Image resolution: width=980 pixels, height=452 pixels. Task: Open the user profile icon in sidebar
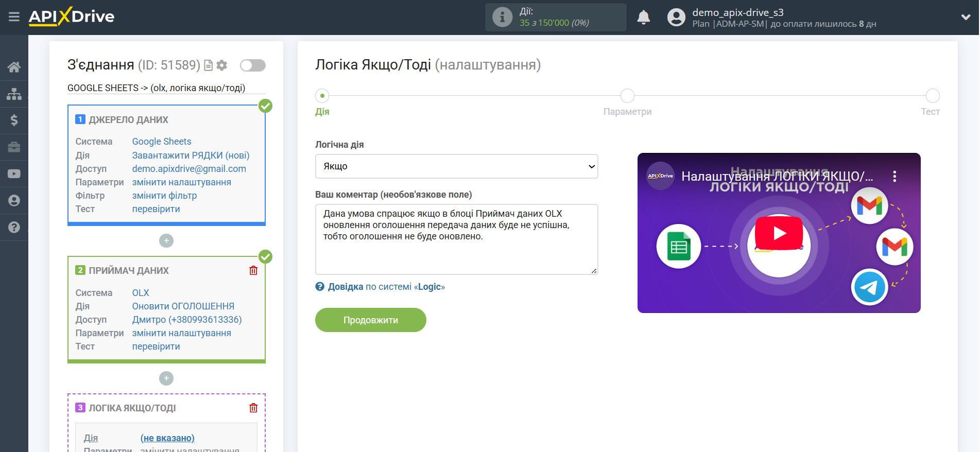pos(14,201)
